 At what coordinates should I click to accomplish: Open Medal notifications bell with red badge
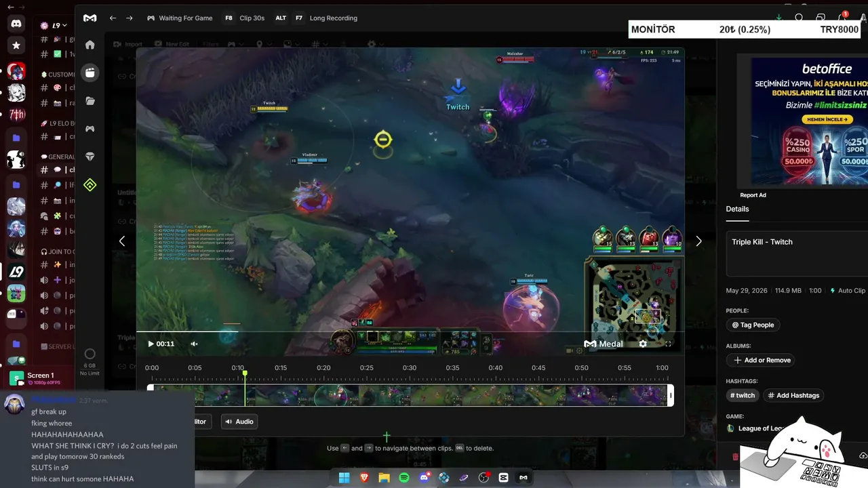click(x=843, y=17)
